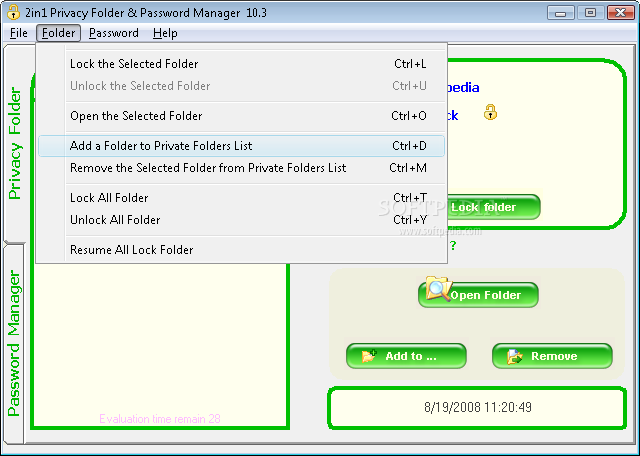Select Remove the Selected Folder from Private Folders List
Screen dimensions: 640x456
point(241,168)
